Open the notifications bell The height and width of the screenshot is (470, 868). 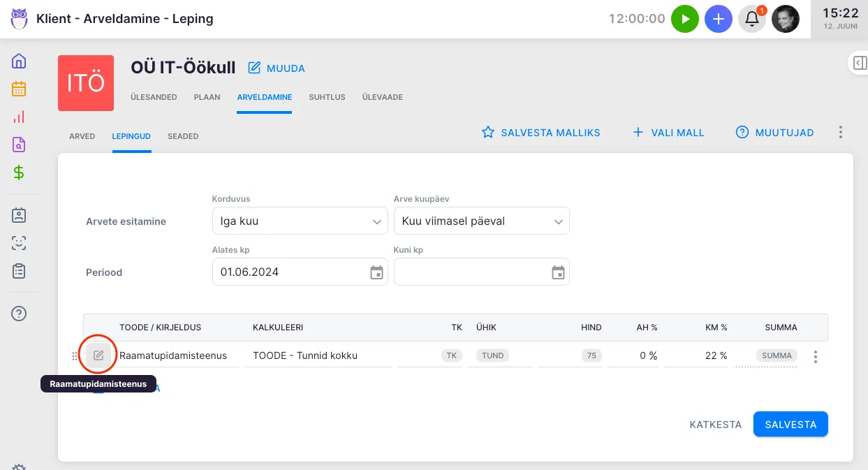tap(752, 19)
